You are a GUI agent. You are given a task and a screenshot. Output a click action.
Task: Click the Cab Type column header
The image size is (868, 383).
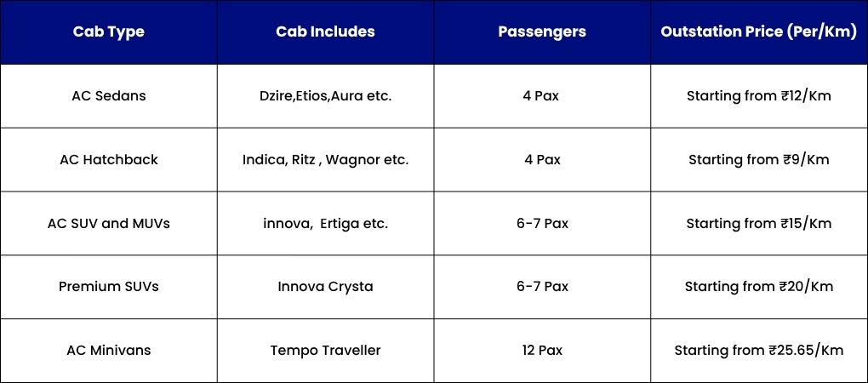tap(109, 32)
